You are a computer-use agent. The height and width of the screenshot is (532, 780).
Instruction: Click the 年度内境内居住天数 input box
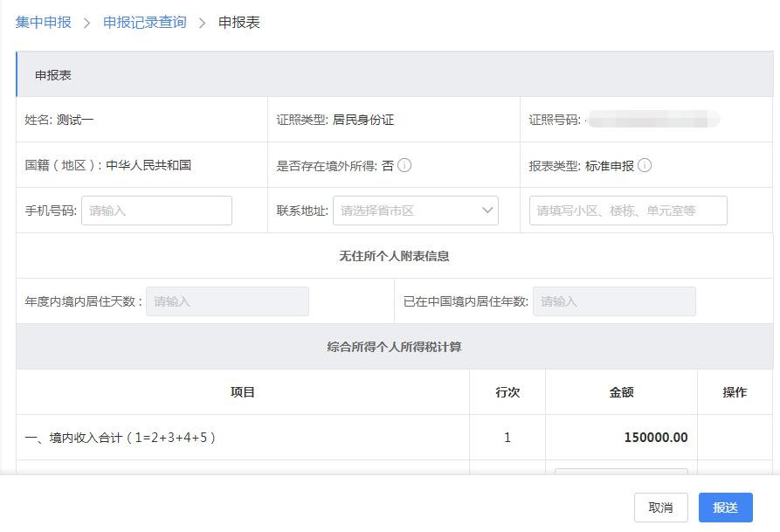227,301
